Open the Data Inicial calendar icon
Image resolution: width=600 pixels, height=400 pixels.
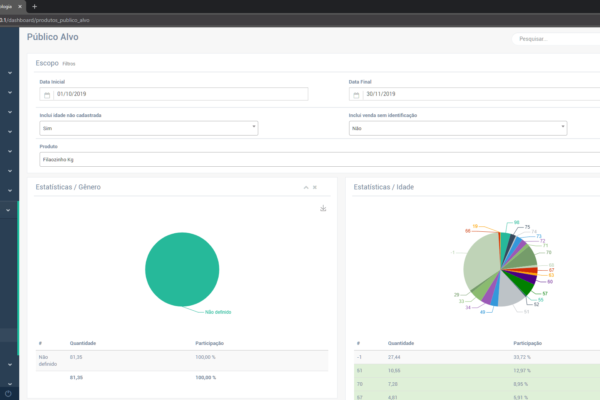coord(47,95)
